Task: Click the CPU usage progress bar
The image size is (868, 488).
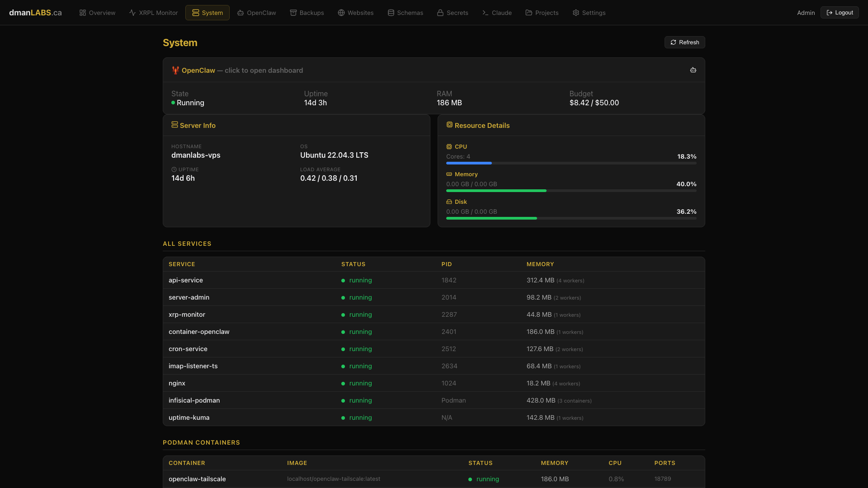Action: pyautogui.click(x=571, y=163)
